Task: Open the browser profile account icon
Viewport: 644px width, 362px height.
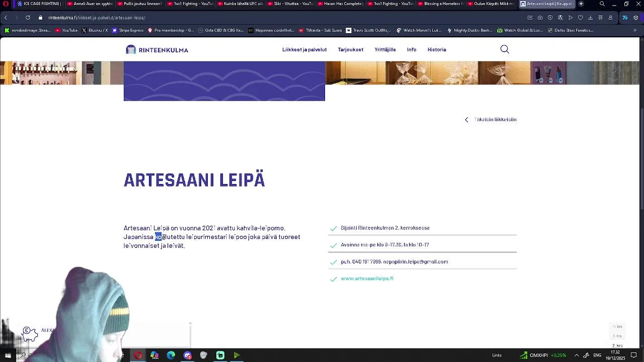Action: tap(610, 18)
